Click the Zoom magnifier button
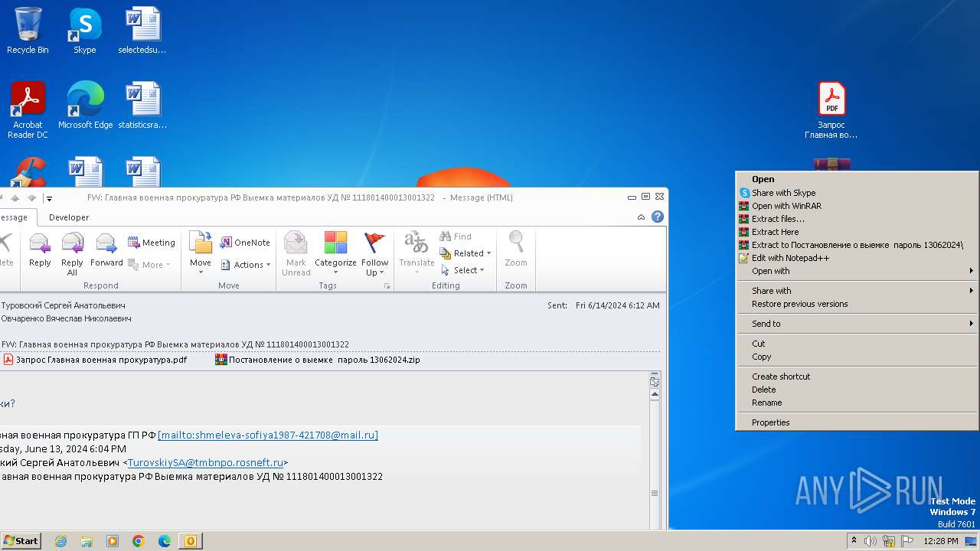980x551 pixels. pyautogui.click(x=516, y=249)
